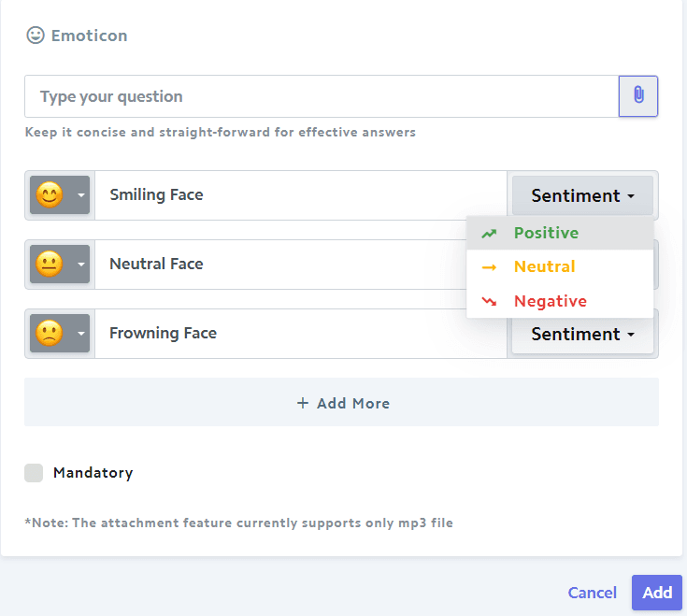Click the green upward trend arrow icon
Viewport: 687px width, 616px height.
click(x=489, y=233)
